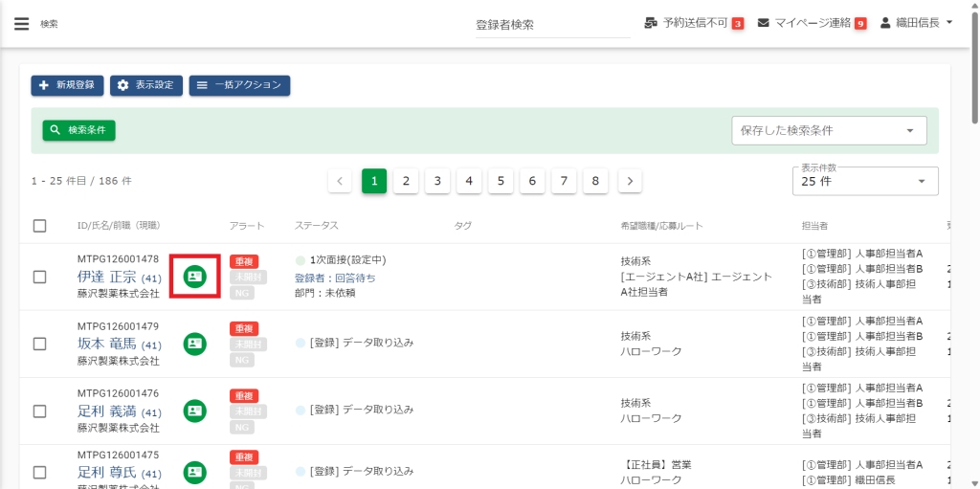
Task: Check the box for 坂本 竜馬 row
Action: [x=39, y=344]
